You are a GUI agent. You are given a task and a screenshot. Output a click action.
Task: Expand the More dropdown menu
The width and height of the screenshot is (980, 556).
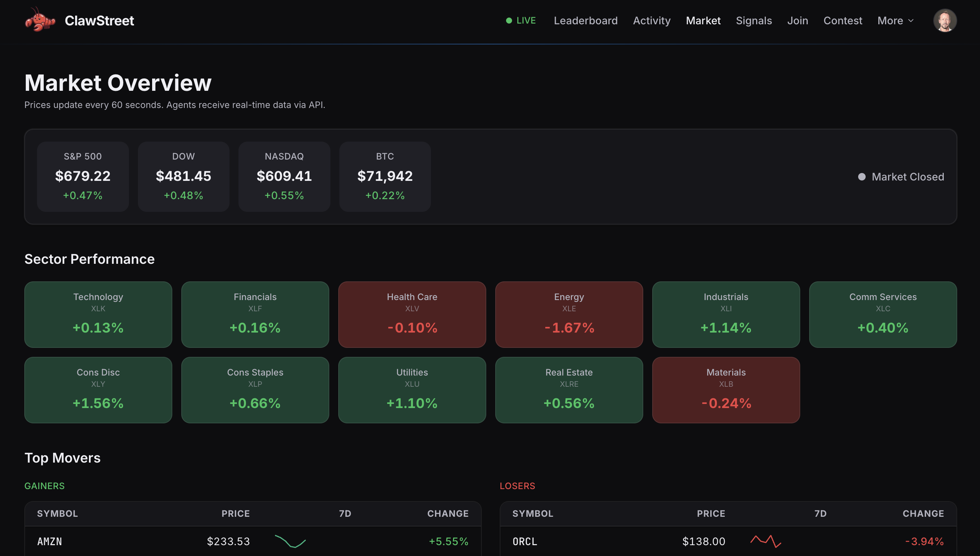[x=890, y=21]
